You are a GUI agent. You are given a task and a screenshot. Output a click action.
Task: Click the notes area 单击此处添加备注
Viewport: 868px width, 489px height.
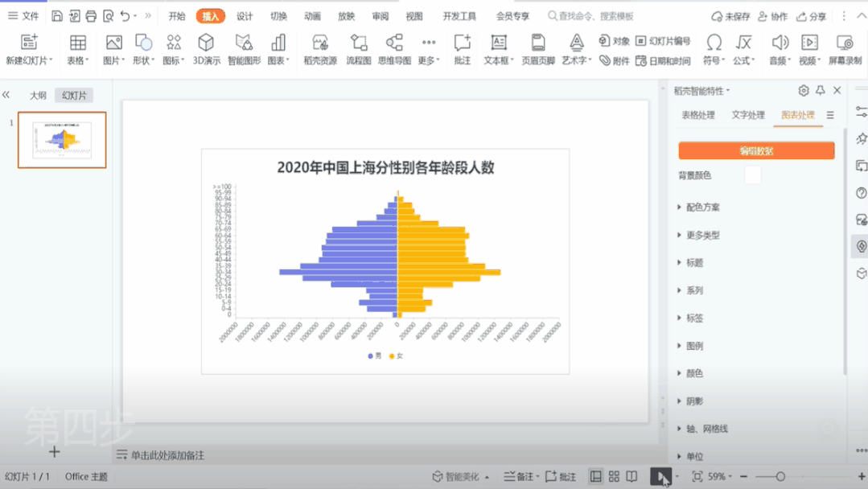(167, 455)
